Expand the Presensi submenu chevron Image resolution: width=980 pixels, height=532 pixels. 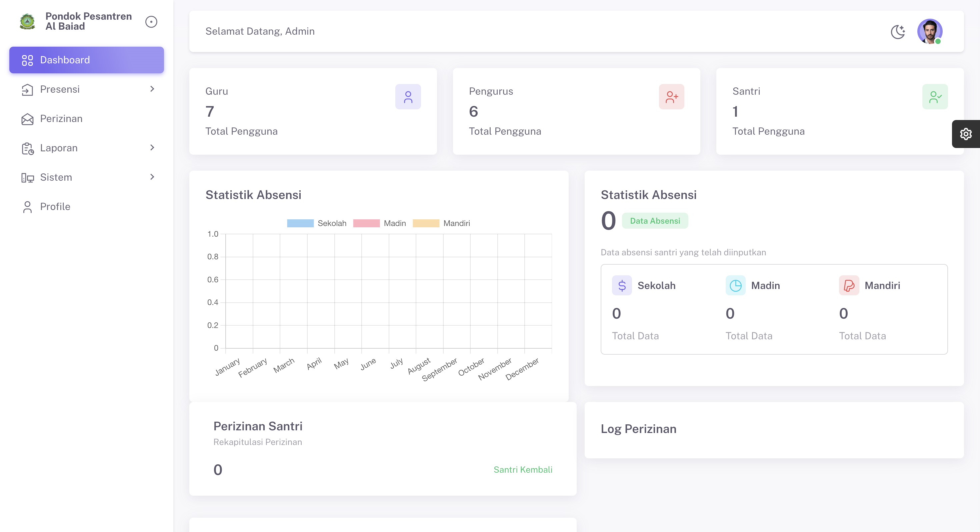[152, 89]
